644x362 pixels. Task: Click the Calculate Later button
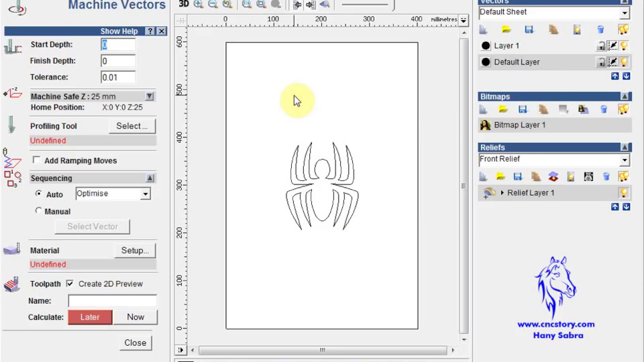(x=90, y=317)
